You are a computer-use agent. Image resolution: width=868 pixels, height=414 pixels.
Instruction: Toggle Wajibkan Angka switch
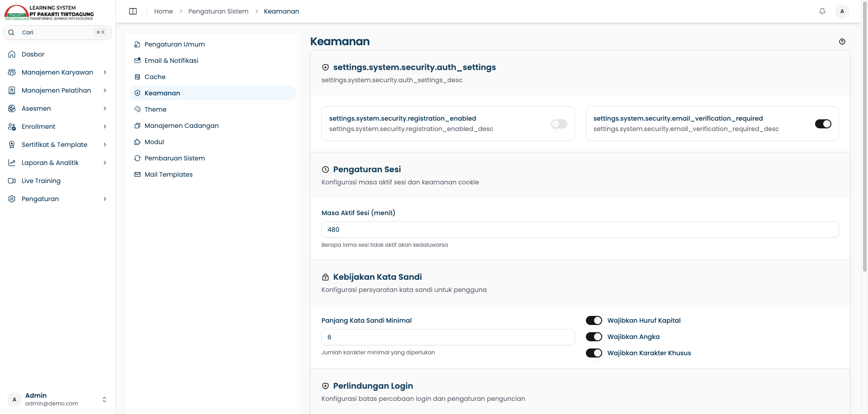coord(594,337)
